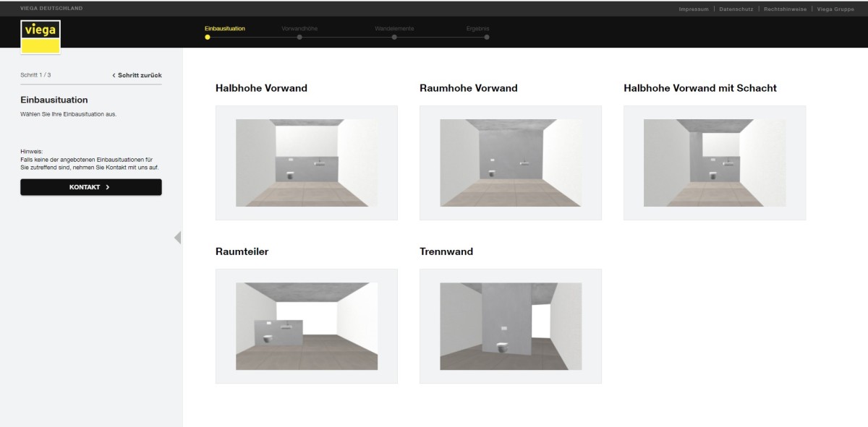The image size is (868, 427).
Task: Collapse the left sidebar panel arrow
Action: pos(177,238)
